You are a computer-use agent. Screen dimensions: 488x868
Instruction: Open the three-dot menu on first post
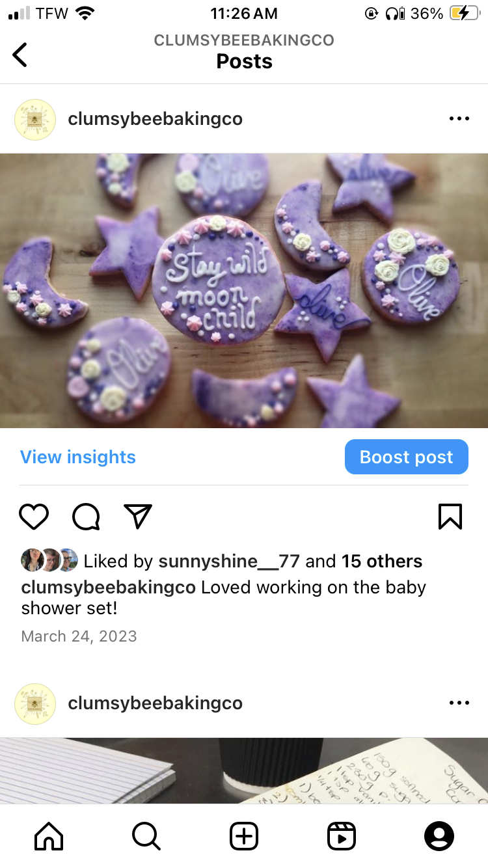click(x=459, y=119)
